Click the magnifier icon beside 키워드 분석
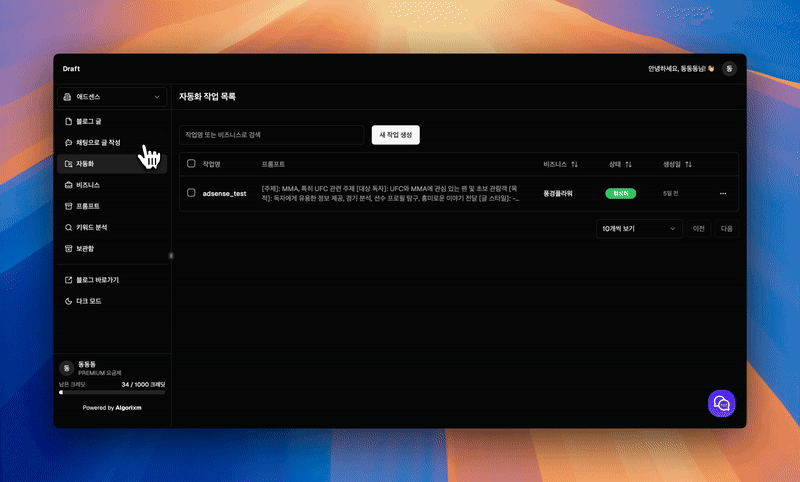Screen dimensions: 800x482 (68, 227)
